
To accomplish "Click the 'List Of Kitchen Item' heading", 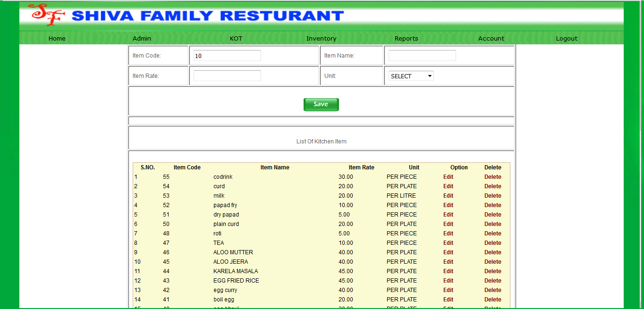I will coord(322,142).
